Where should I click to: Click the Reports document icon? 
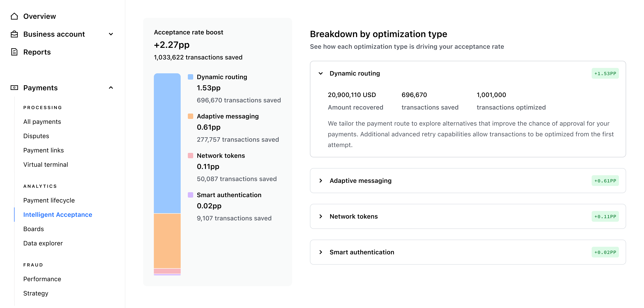coord(14,52)
